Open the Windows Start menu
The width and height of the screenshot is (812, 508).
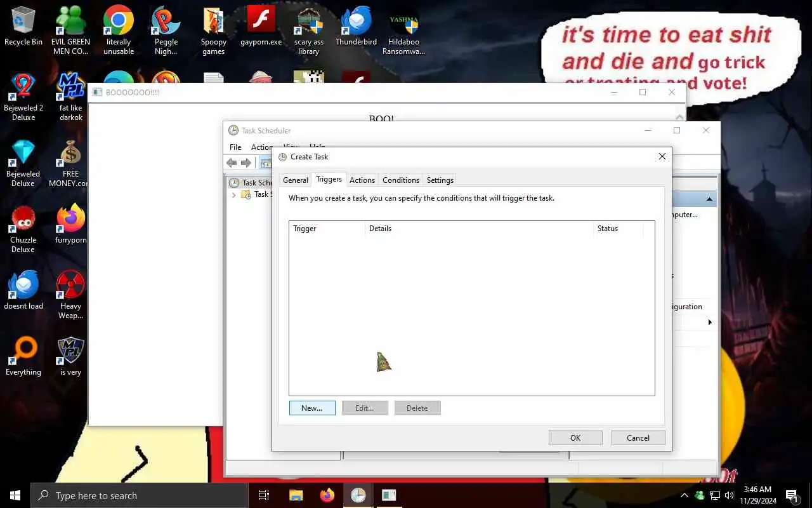[x=15, y=495]
